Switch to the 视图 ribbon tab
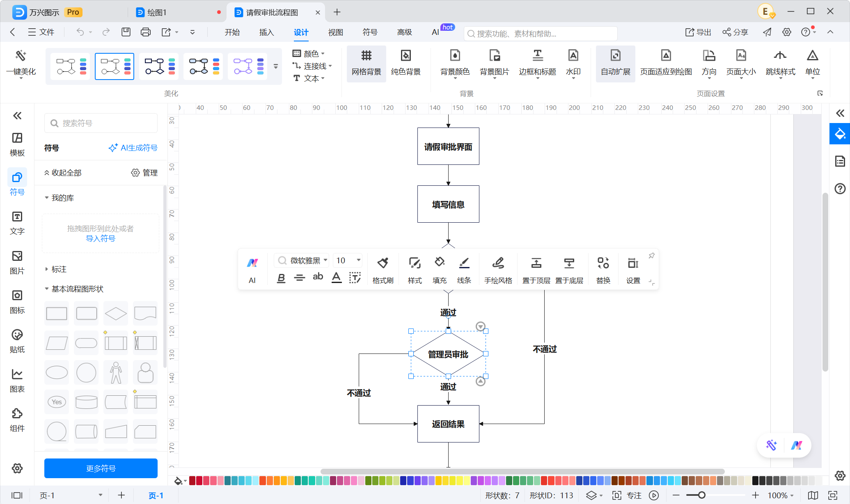Screen dimensions: 850x504 point(335,32)
